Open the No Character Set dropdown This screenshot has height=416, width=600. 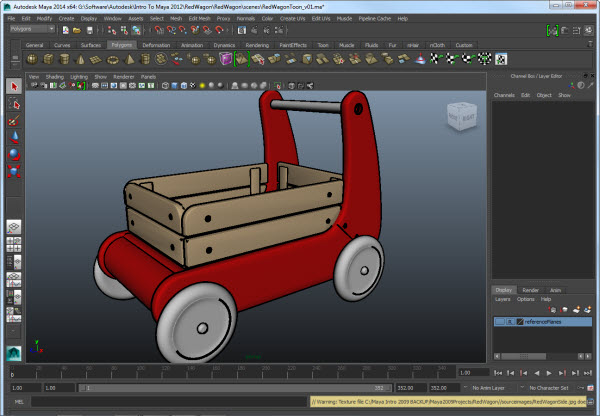point(546,388)
